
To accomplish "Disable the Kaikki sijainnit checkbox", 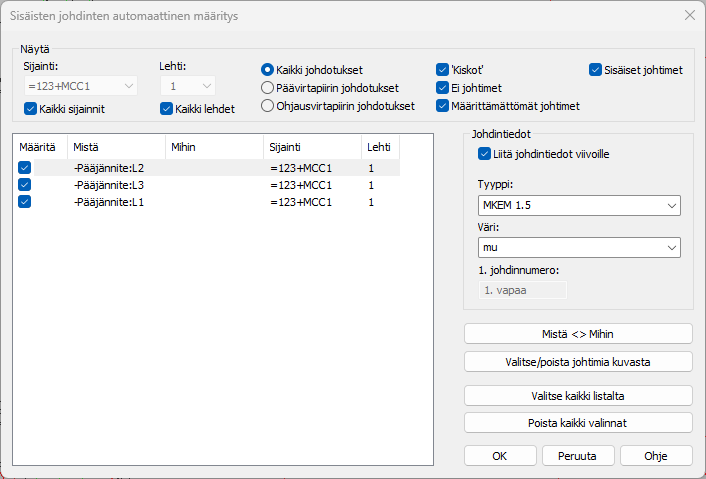I will [x=31, y=108].
